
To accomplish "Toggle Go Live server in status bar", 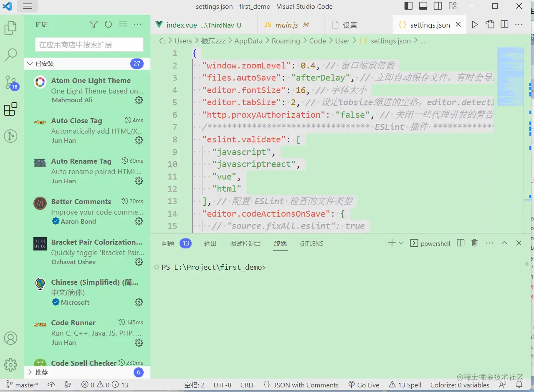I will 364,384.
